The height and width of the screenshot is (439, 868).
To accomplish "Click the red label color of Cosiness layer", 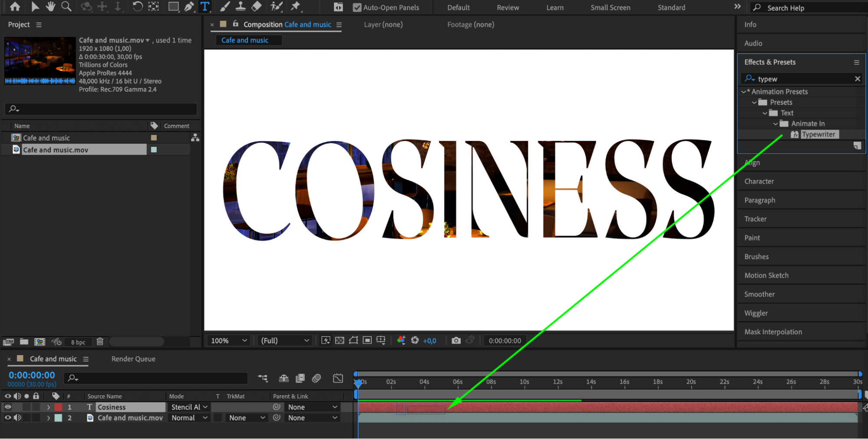I will [x=58, y=407].
